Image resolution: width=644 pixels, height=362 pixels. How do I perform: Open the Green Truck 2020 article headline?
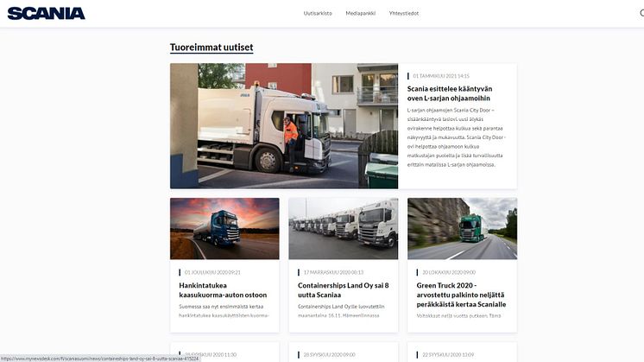(x=461, y=294)
